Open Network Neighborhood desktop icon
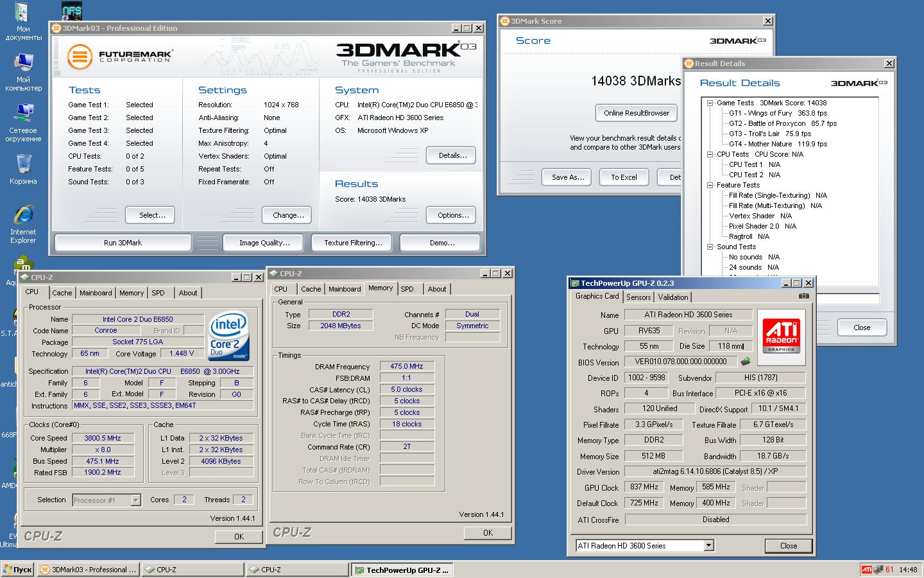This screenshot has height=578, width=924. click(23, 123)
